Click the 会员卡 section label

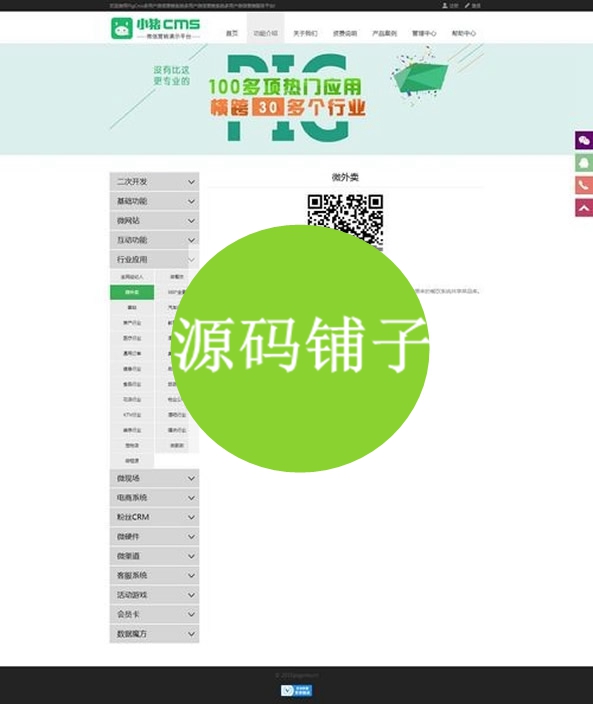(x=128, y=614)
